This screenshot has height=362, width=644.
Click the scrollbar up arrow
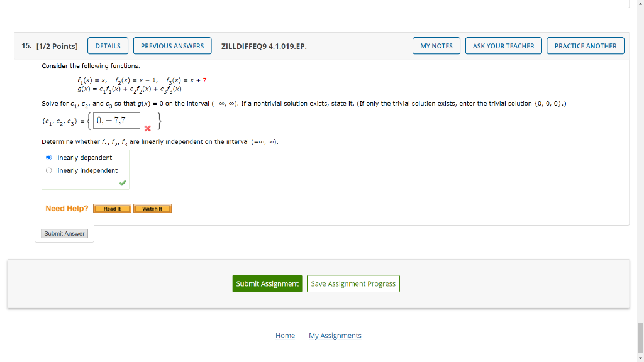pyautogui.click(x=640, y=4)
